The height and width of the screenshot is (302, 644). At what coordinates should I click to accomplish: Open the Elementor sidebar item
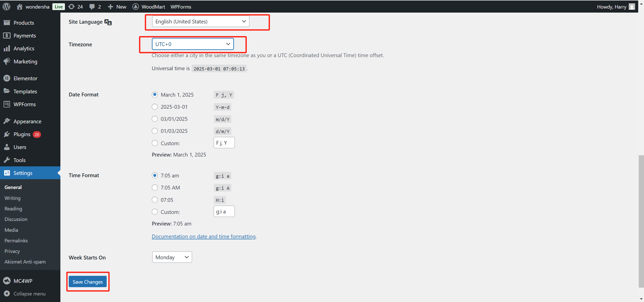point(25,78)
